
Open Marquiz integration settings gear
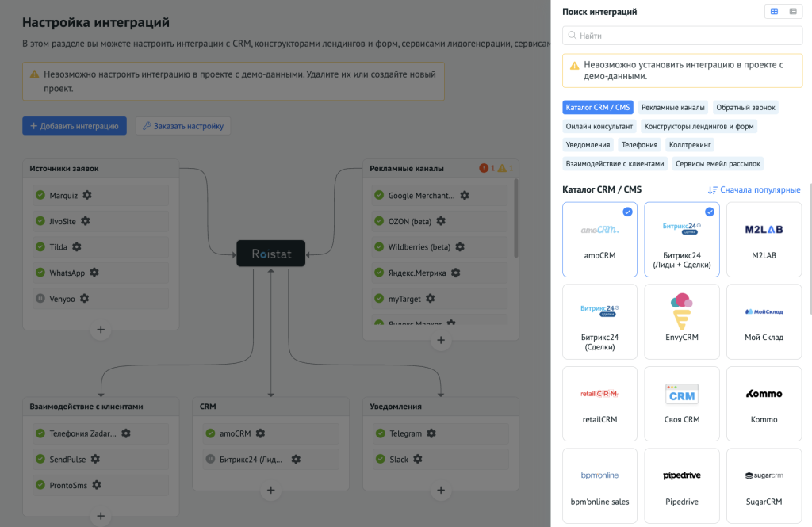point(86,195)
